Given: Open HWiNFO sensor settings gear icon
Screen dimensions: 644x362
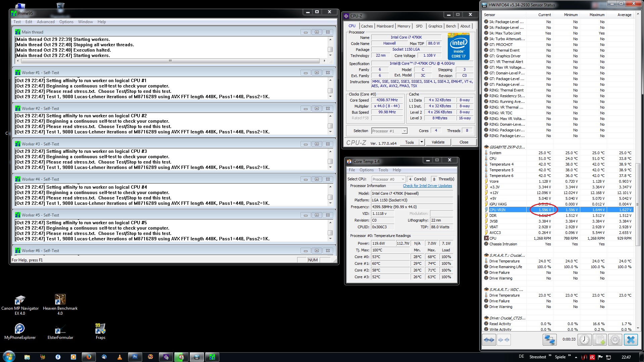Looking at the screenshot, I should click(615, 340).
